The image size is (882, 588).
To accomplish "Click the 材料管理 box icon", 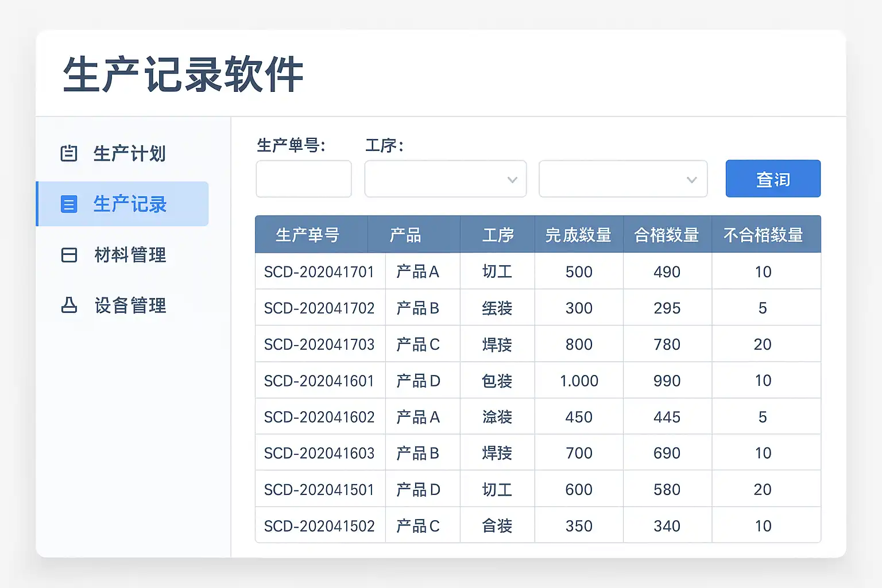I will pos(69,255).
